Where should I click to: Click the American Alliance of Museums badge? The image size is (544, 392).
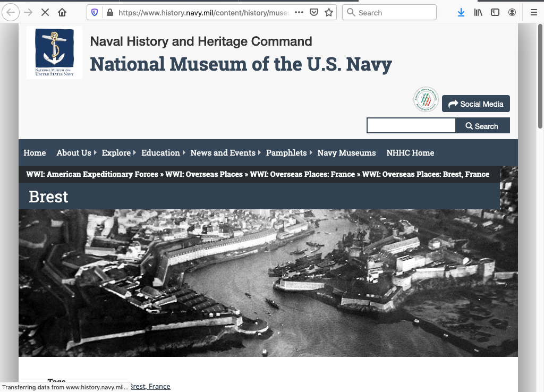(426, 100)
